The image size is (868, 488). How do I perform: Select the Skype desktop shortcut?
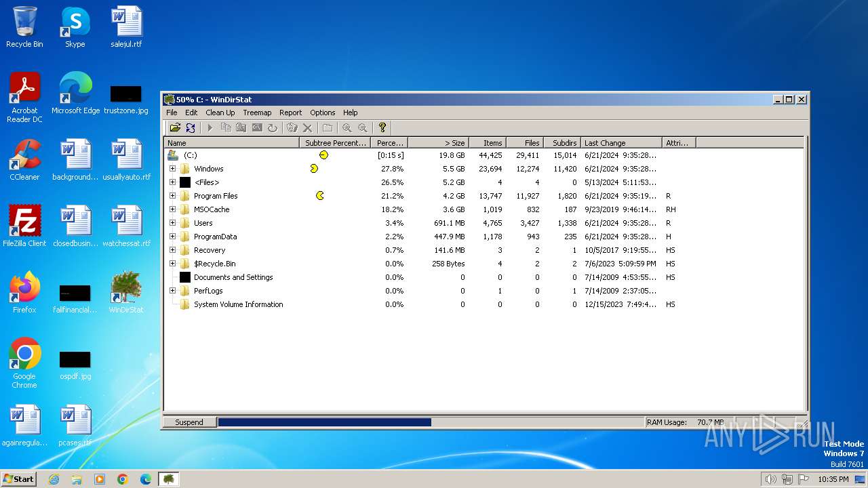[x=75, y=27]
